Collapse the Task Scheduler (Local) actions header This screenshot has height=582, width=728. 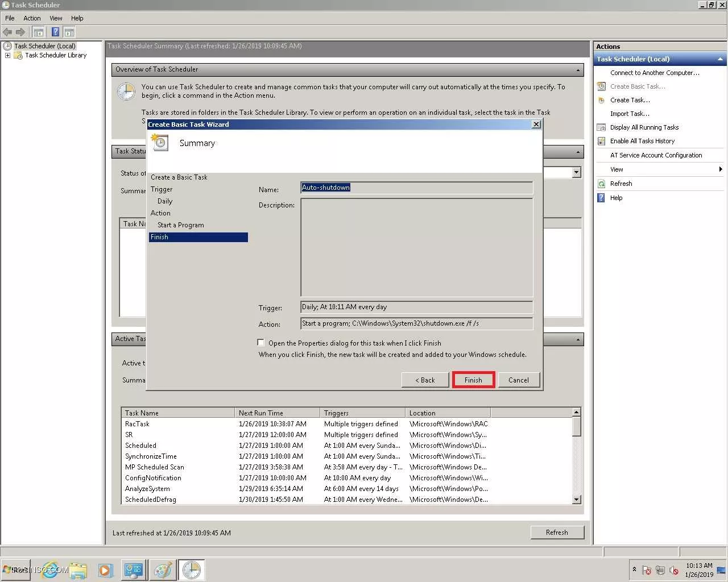[720, 59]
